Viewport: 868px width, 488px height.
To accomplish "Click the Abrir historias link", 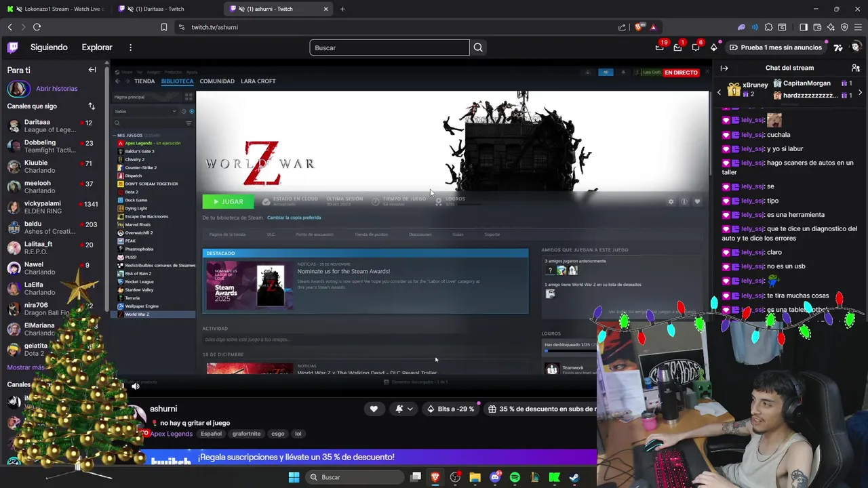I will coord(57,89).
